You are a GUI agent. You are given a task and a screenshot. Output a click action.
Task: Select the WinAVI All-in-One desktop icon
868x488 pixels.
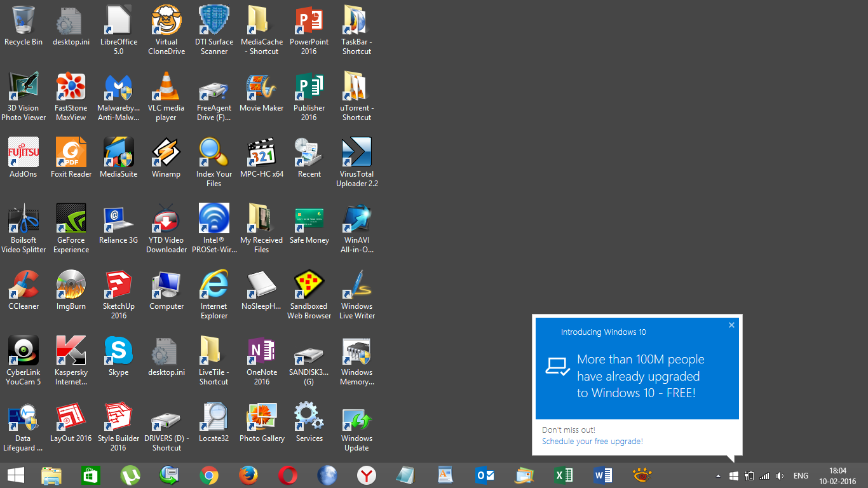(357, 219)
